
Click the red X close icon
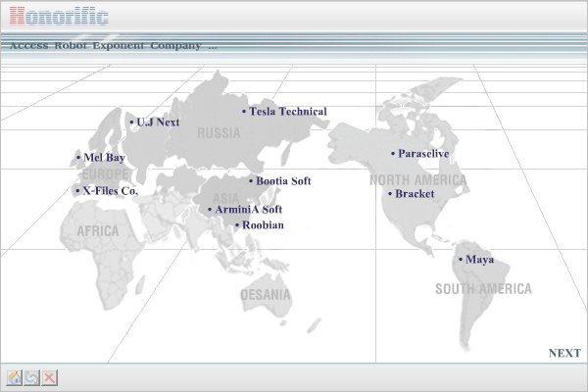coord(50,377)
